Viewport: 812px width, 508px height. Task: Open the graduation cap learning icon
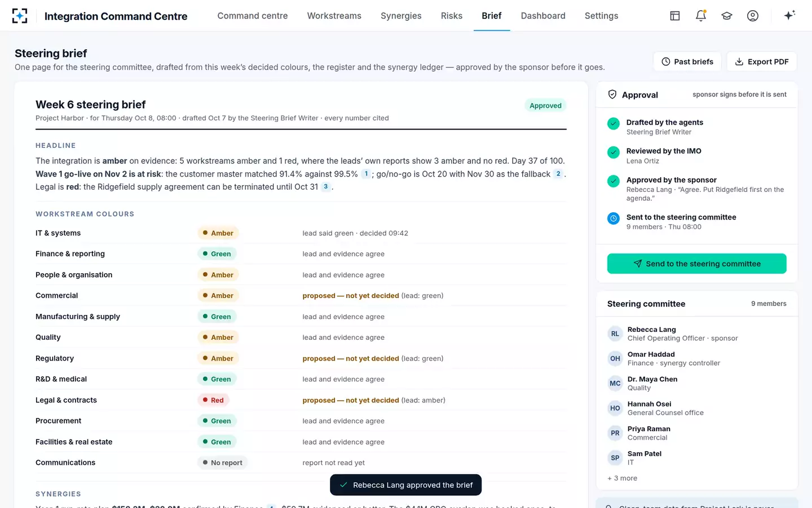click(x=727, y=16)
